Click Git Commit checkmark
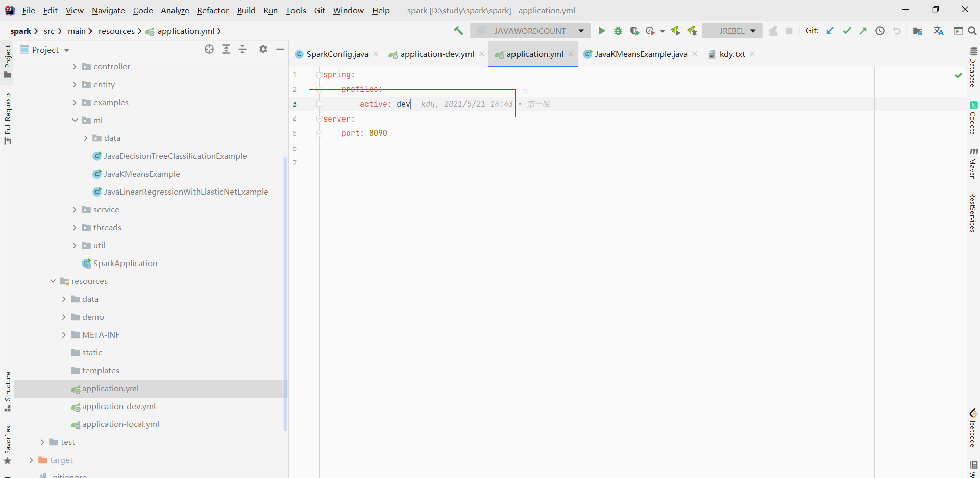This screenshot has width=980, height=478. pos(847,31)
